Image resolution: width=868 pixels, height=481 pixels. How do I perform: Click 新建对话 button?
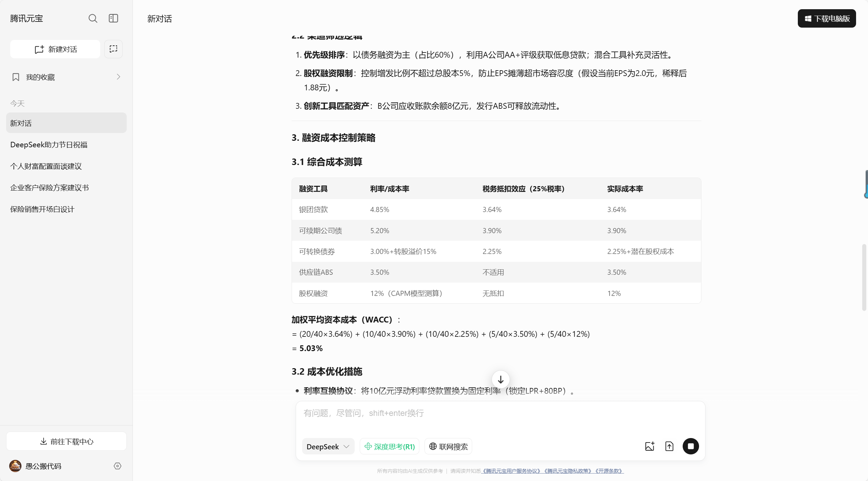(x=56, y=49)
